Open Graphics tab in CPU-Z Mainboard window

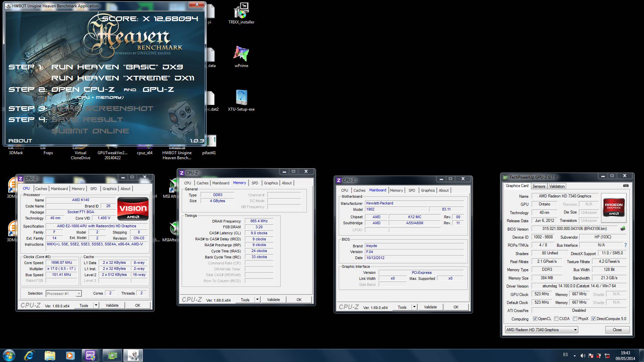(x=428, y=190)
